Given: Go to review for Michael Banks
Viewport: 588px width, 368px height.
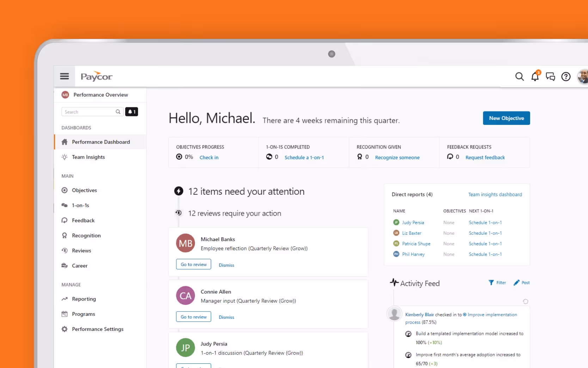Looking at the screenshot, I should (194, 264).
